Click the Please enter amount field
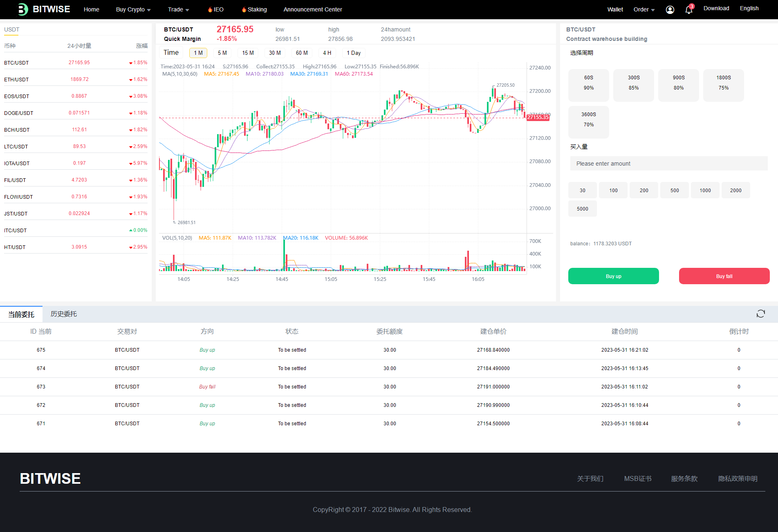The image size is (778, 532). pyautogui.click(x=669, y=164)
